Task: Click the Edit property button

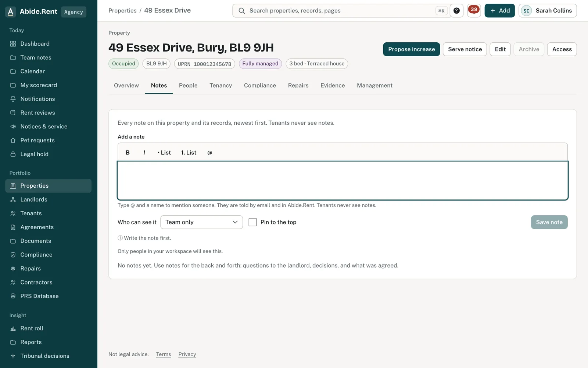Action: click(500, 49)
